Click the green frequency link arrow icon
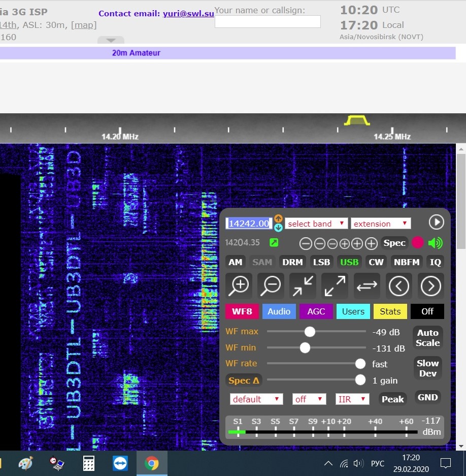The height and width of the screenshot is (476, 466). tap(274, 243)
